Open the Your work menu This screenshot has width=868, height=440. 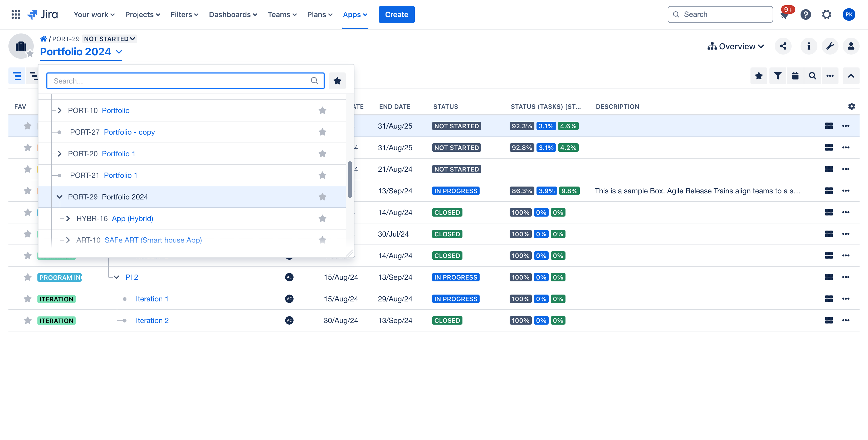point(94,14)
